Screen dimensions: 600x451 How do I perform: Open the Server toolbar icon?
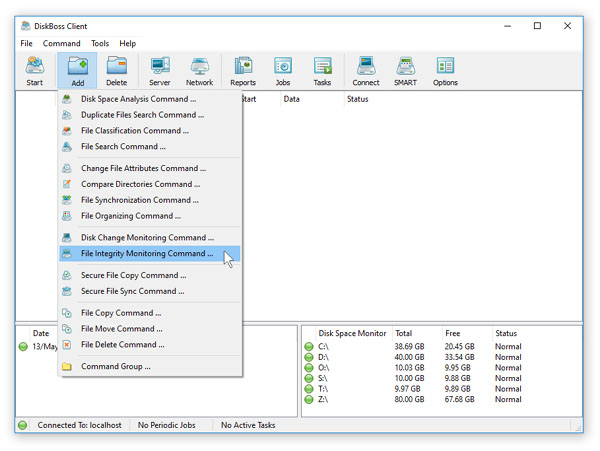pyautogui.click(x=160, y=71)
